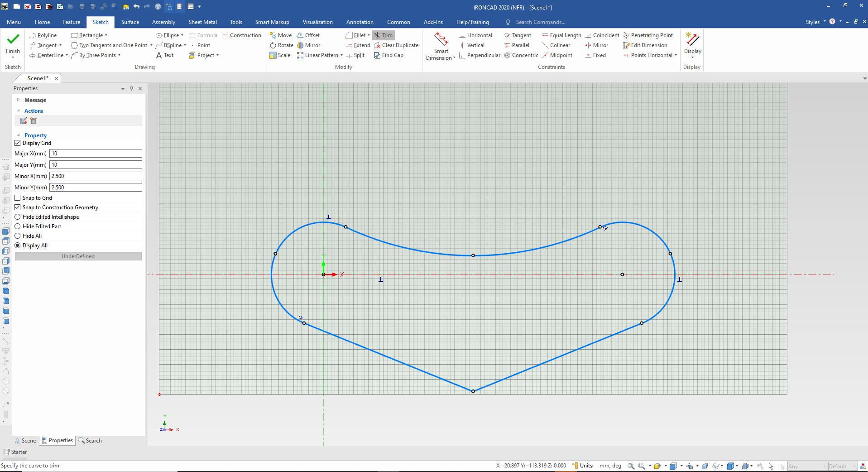
Task: Open the CenterLine dropdown arrow
Action: pos(67,55)
